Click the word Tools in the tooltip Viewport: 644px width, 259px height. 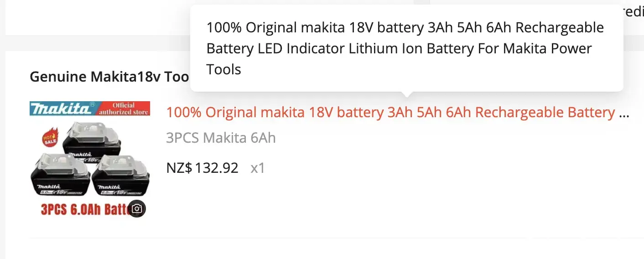[223, 70]
